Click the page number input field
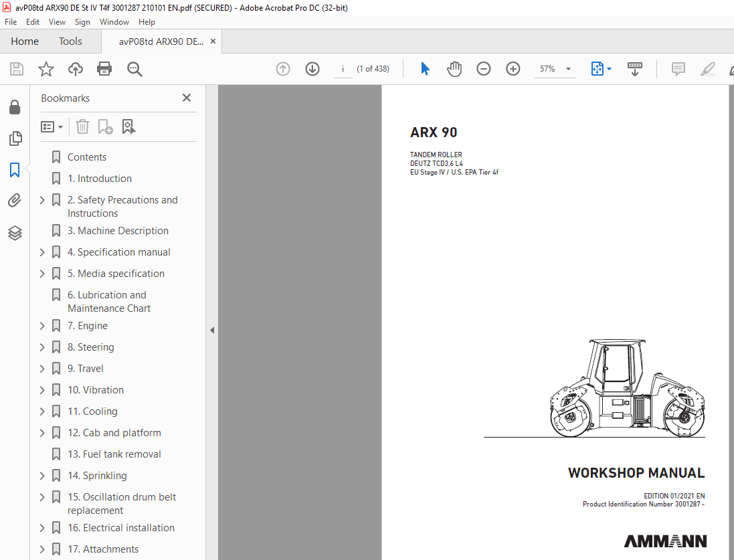734x560 pixels. [x=343, y=69]
